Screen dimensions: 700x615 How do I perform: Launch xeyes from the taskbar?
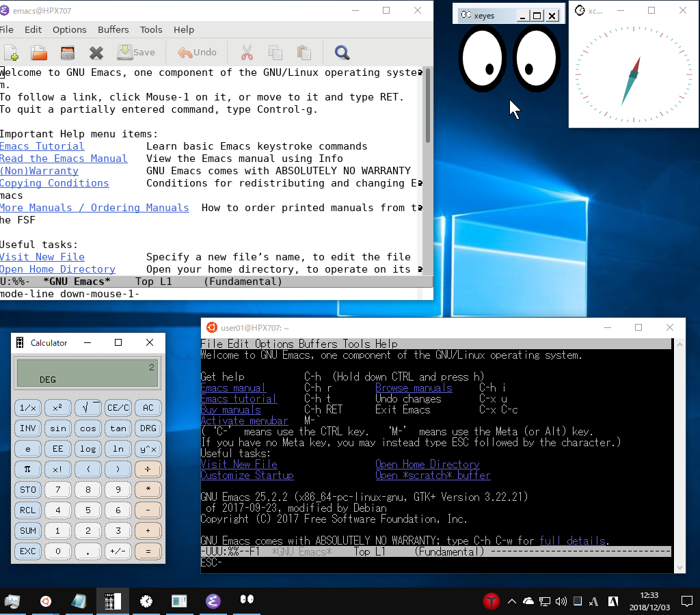(246, 601)
